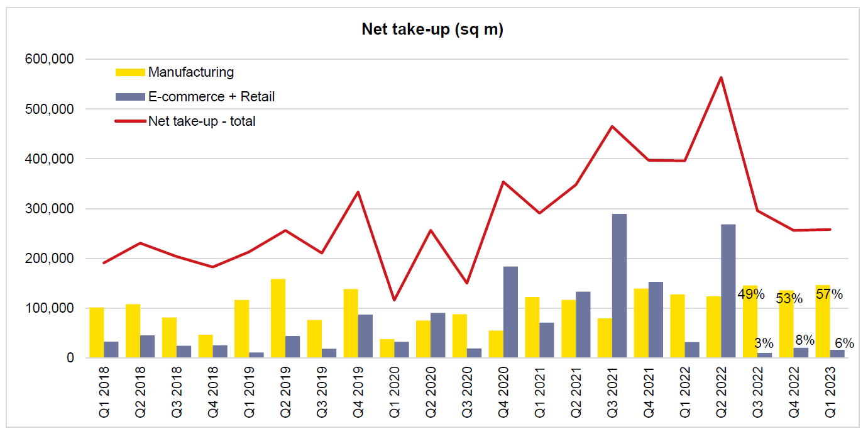Click the tallest blue bar at Q3 2021
868x436 pixels.
(619, 286)
